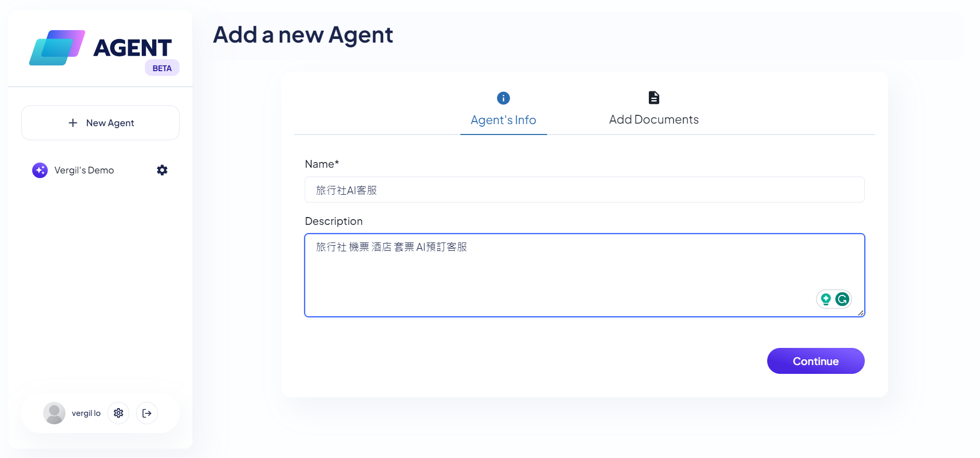This screenshot has width=980, height=458.
Task: Select the Agent's Info tab
Action: pyautogui.click(x=503, y=109)
